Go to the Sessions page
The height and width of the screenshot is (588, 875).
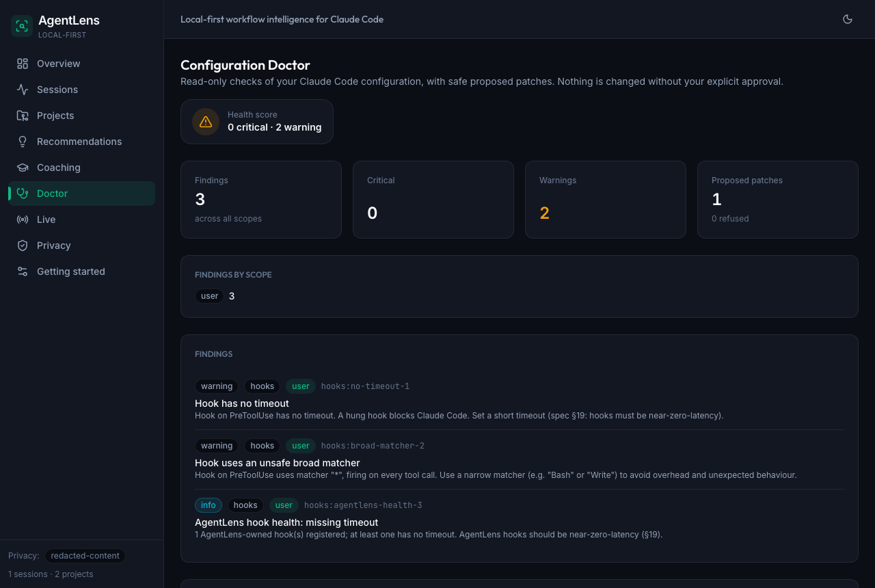coord(82,90)
